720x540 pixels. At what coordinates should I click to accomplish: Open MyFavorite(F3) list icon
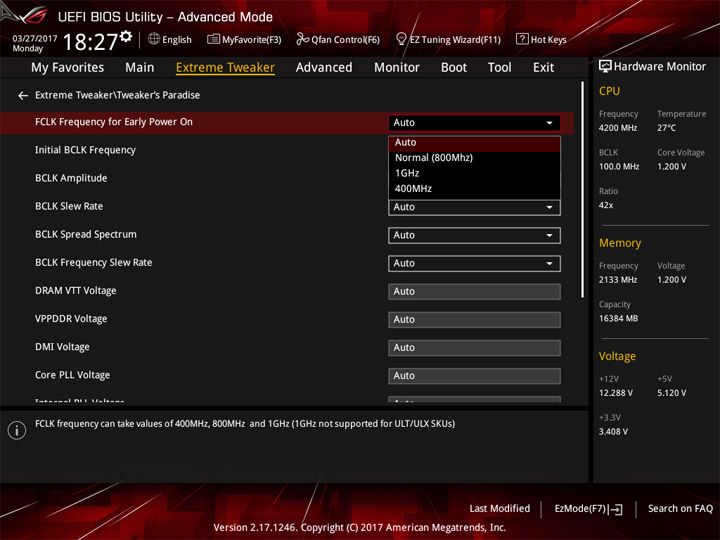pos(213,39)
